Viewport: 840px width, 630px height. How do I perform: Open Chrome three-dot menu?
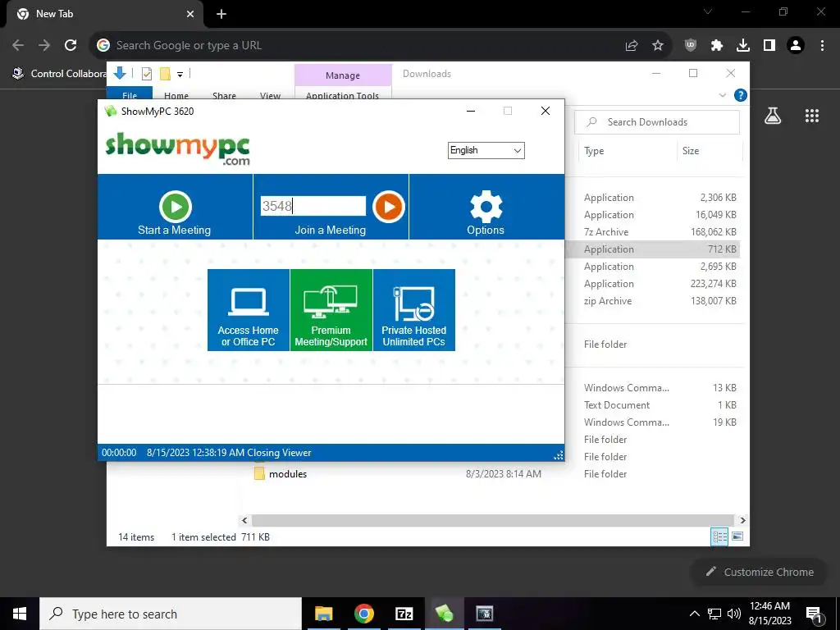[822, 46]
